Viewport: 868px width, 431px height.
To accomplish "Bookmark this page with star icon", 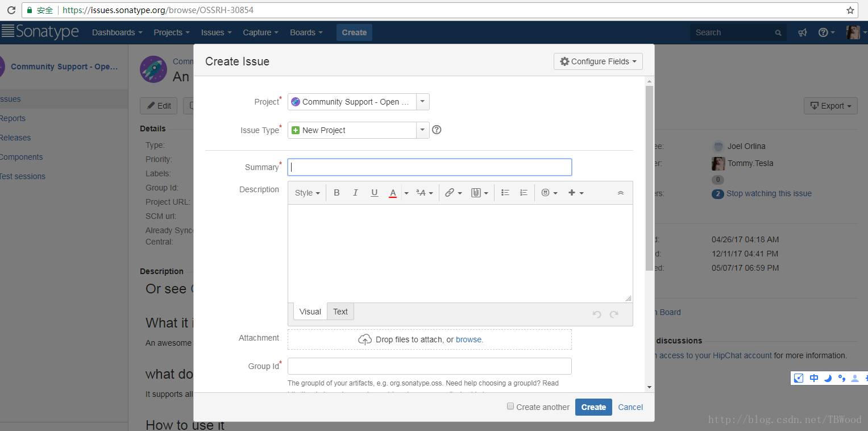I will coord(850,10).
